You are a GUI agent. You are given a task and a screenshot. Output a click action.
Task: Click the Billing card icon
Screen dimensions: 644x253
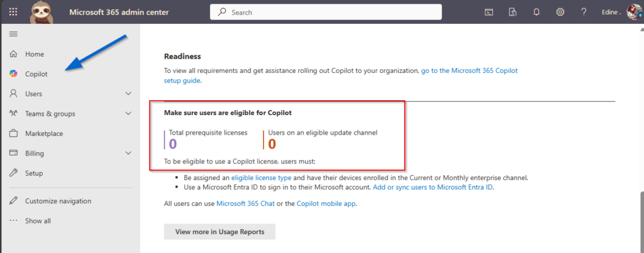click(x=14, y=153)
